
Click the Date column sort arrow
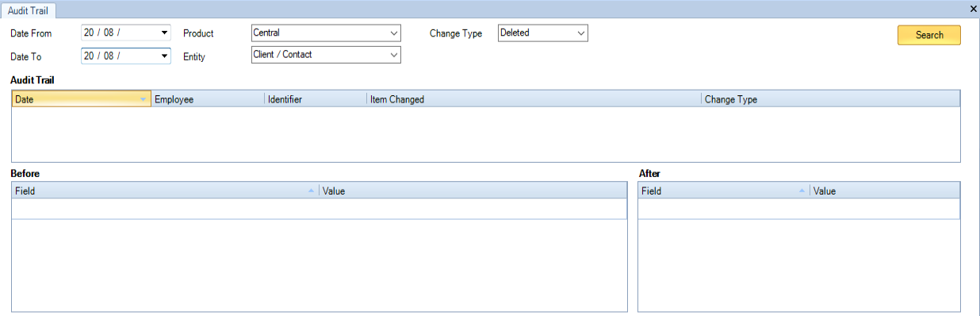tap(144, 99)
